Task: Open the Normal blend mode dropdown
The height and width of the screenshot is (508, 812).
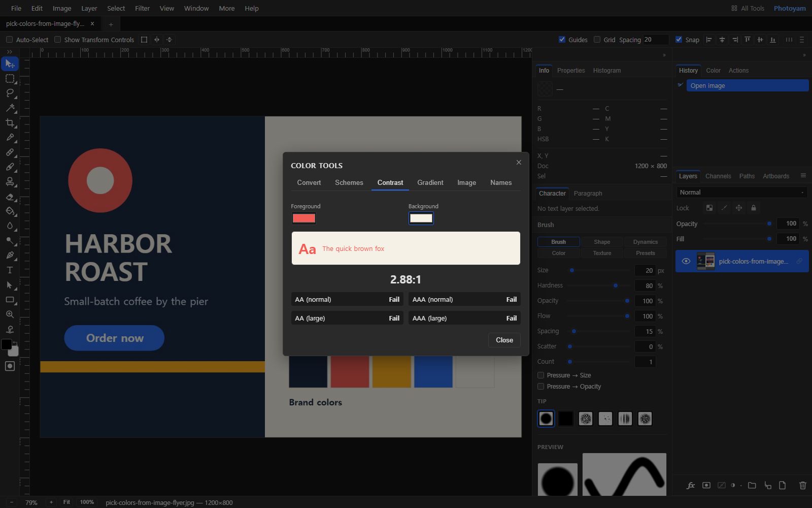Action: click(741, 193)
